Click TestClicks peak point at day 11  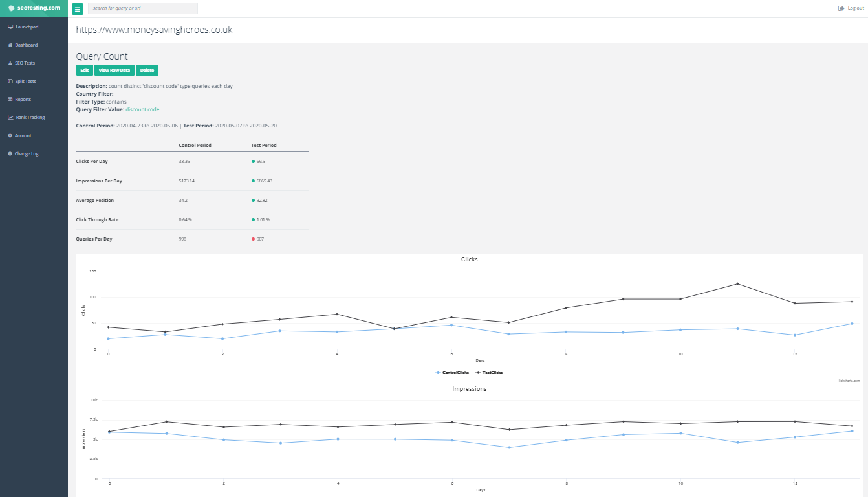[x=737, y=283]
